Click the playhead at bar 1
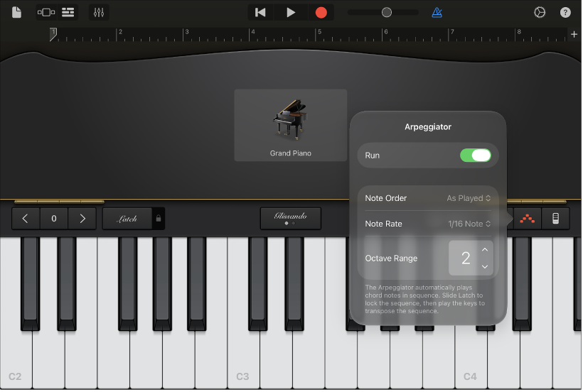This screenshot has height=392, width=583. point(53,34)
